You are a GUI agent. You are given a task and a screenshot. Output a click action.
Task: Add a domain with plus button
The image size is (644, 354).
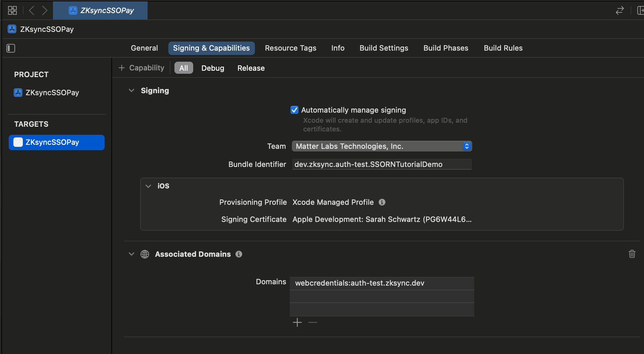(297, 322)
